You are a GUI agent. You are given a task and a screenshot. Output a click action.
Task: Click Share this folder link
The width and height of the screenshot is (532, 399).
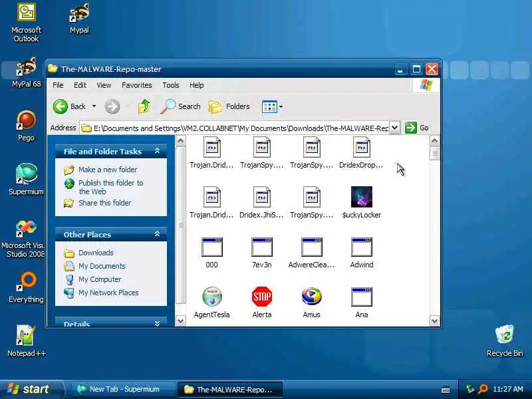(104, 203)
